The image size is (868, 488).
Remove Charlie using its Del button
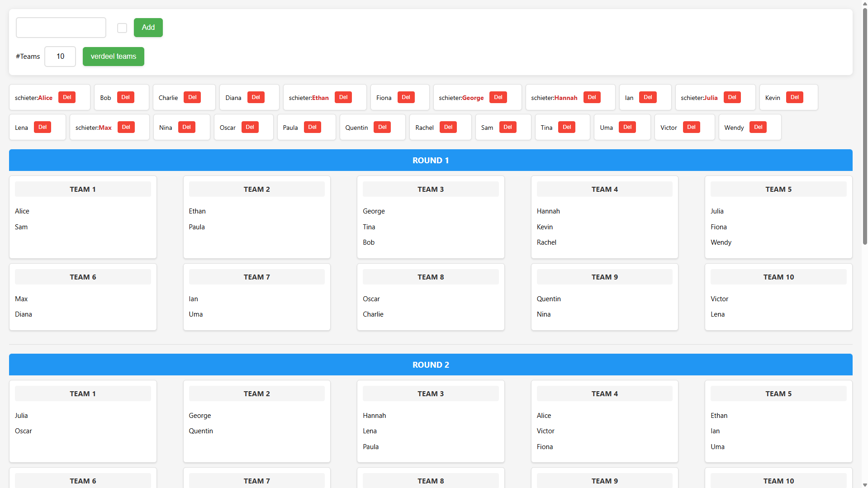coord(192,97)
